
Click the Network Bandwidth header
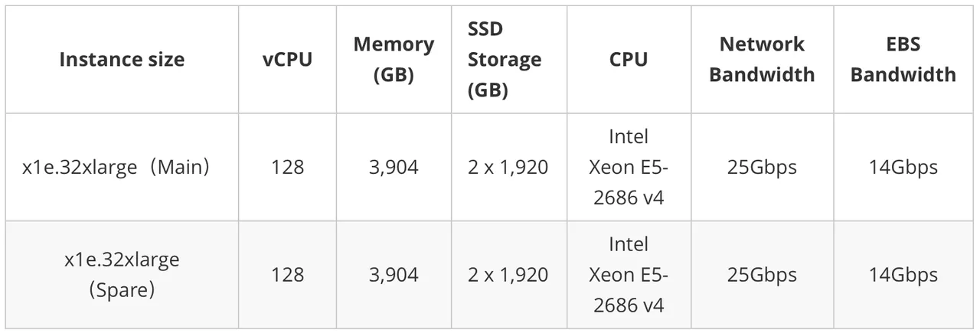point(762,60)
